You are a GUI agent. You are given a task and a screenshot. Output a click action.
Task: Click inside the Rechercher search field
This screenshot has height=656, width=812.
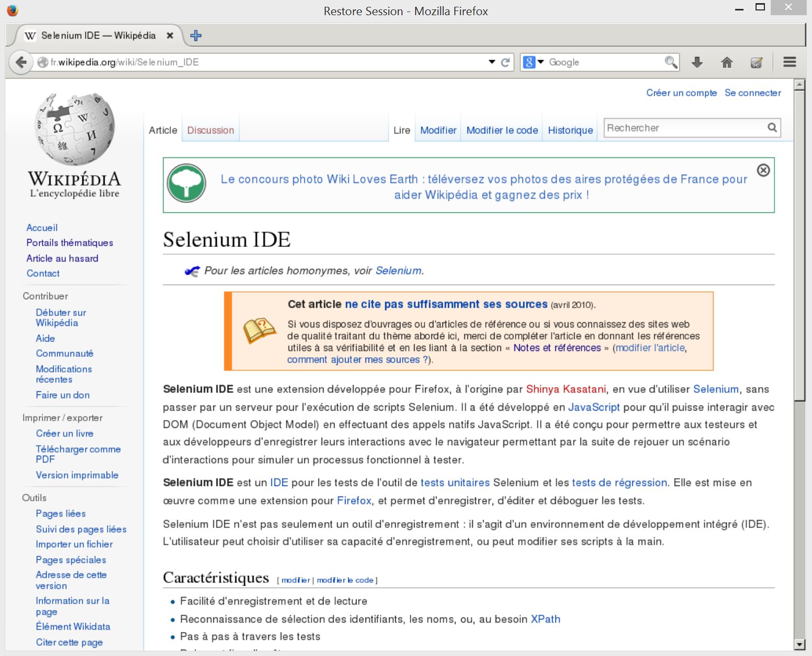click(x=684, y=128)
